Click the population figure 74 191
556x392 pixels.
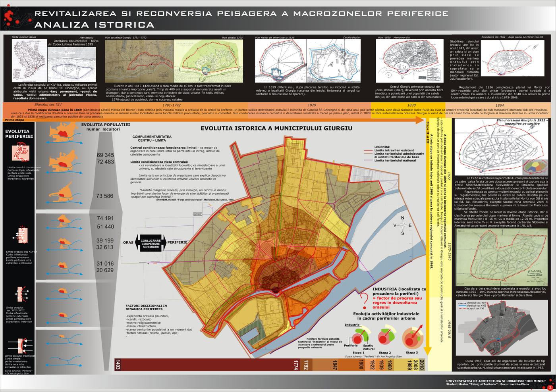105,218
